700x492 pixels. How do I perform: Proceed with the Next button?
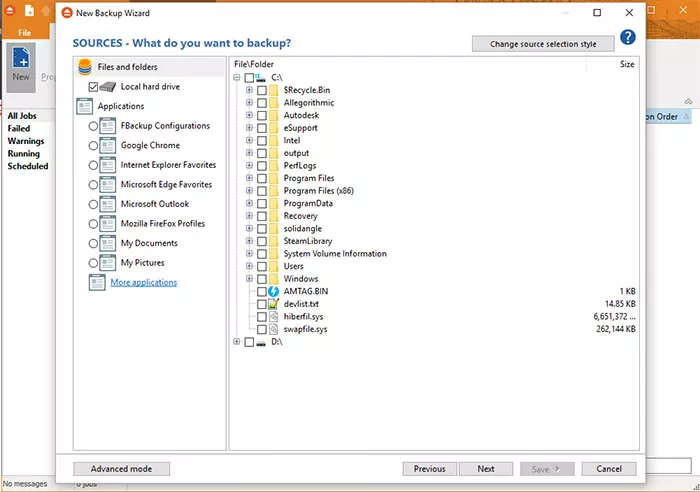[x=486, y=469]
